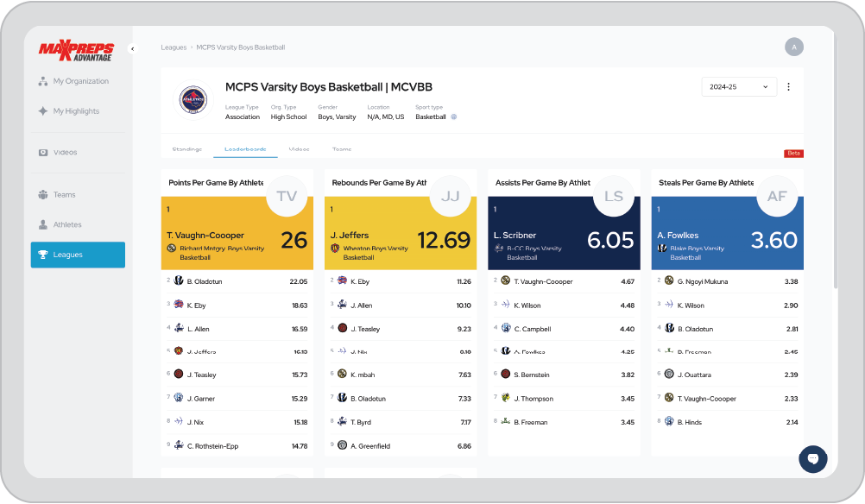Screen dimensions: 865x504
Task: Select the My Organization sidebar icon
Action: tap(41, 80)
